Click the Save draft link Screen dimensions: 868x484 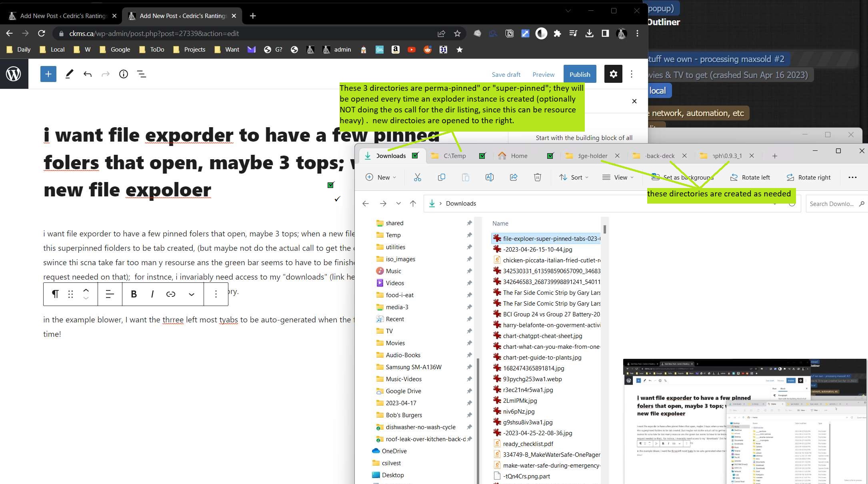[x=506, y=74]
